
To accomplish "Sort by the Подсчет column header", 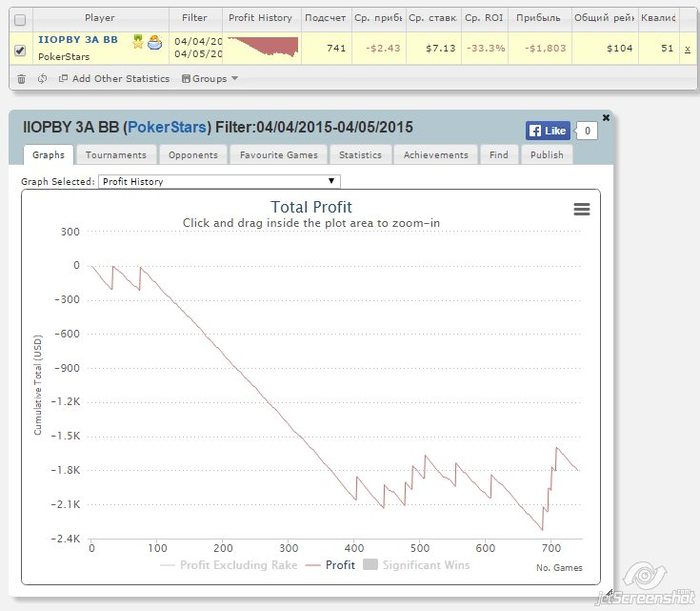I will 325,18.
